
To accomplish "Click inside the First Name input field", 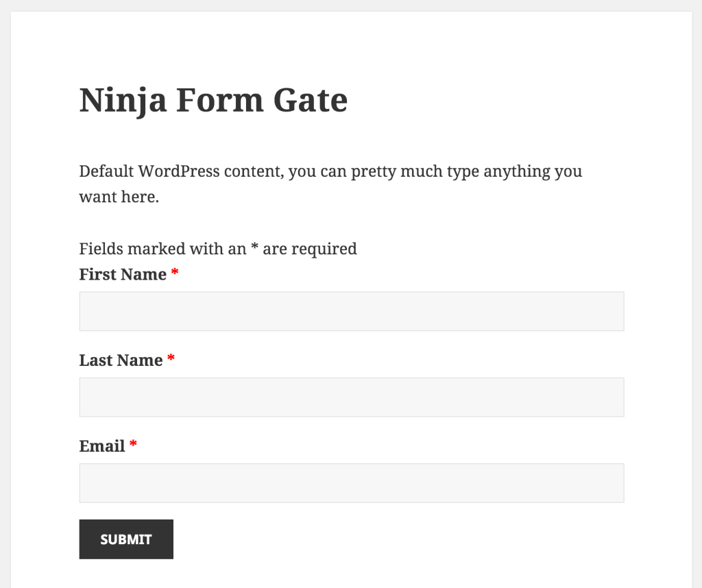I will (351, 310).
